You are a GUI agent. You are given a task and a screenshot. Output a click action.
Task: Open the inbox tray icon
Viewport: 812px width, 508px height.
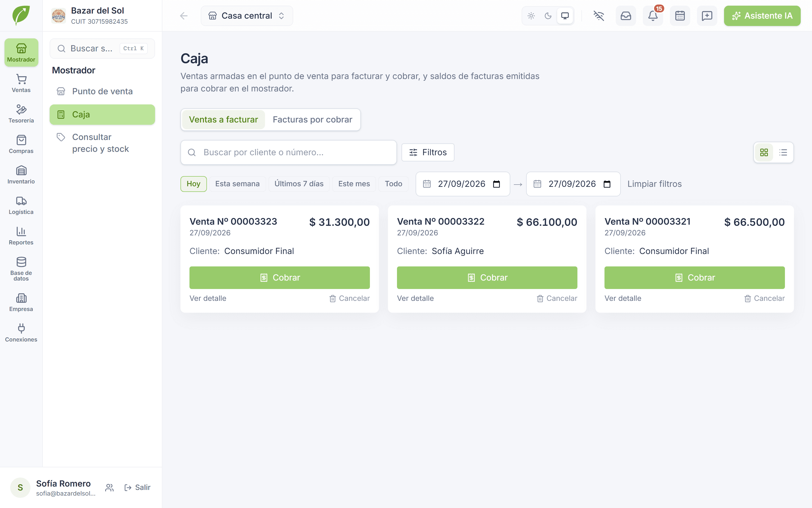(x=626, y=16)
